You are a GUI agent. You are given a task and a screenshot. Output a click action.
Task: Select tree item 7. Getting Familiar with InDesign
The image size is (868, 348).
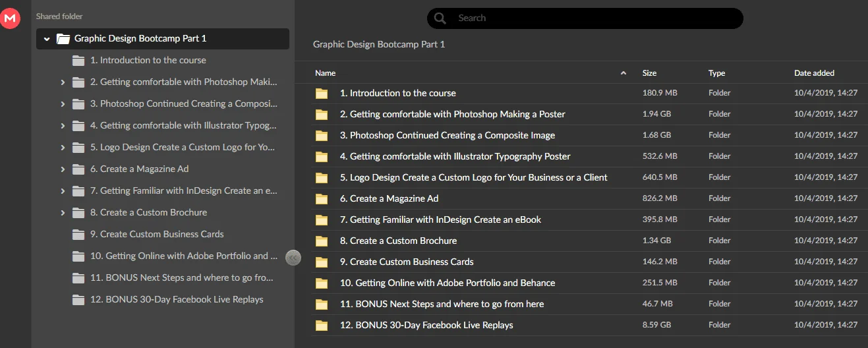184,190
